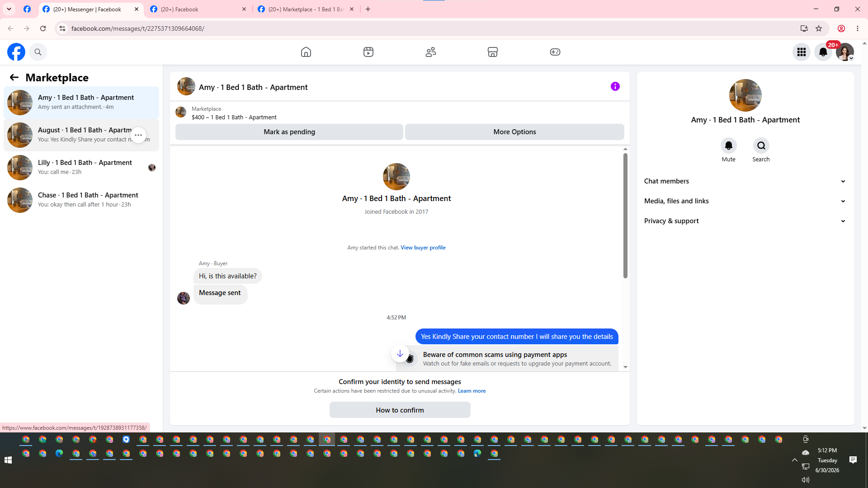Click How to confirm button
This screenshot has width=868, height=488.
400,410
